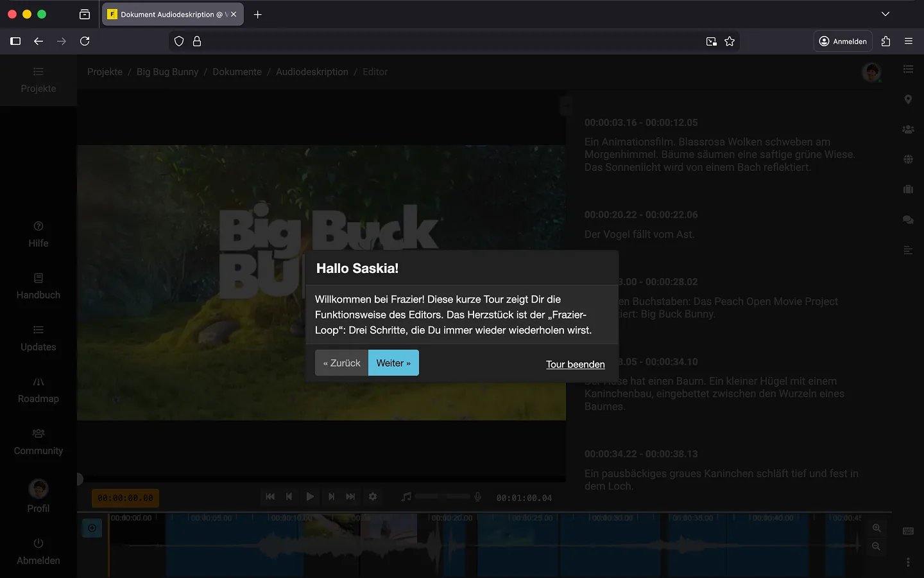Click the zoom-in magnifier on the timeline
This screenshot has height=578, width=924.
(x=877, y=528)
